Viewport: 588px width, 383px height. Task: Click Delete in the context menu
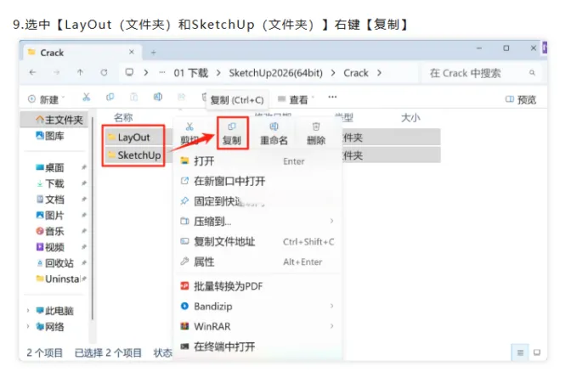click(316, 134)
